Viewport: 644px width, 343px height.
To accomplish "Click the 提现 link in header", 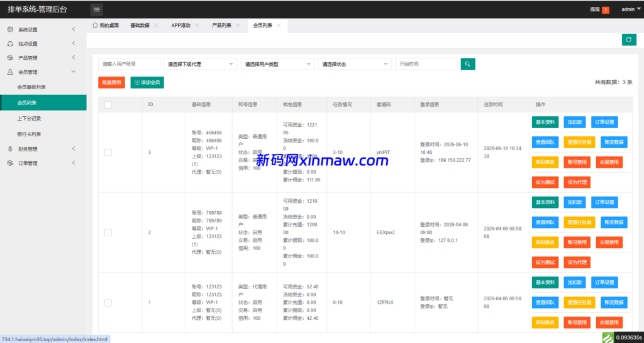I will tap(595, 10).
